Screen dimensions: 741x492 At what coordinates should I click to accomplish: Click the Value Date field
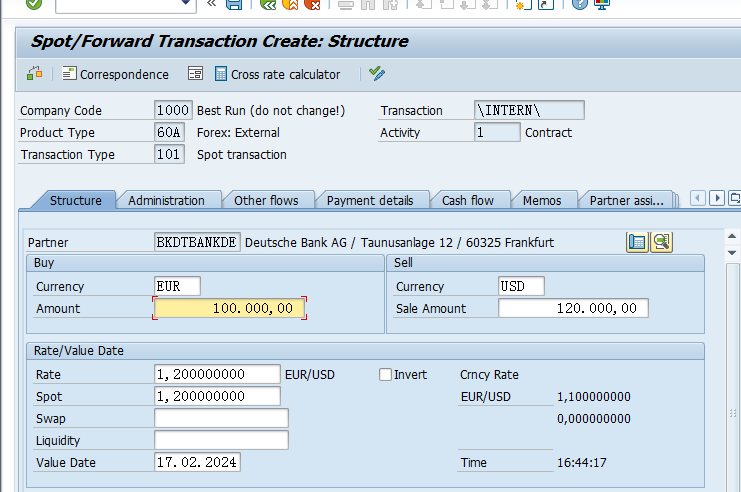pos(197,463)
